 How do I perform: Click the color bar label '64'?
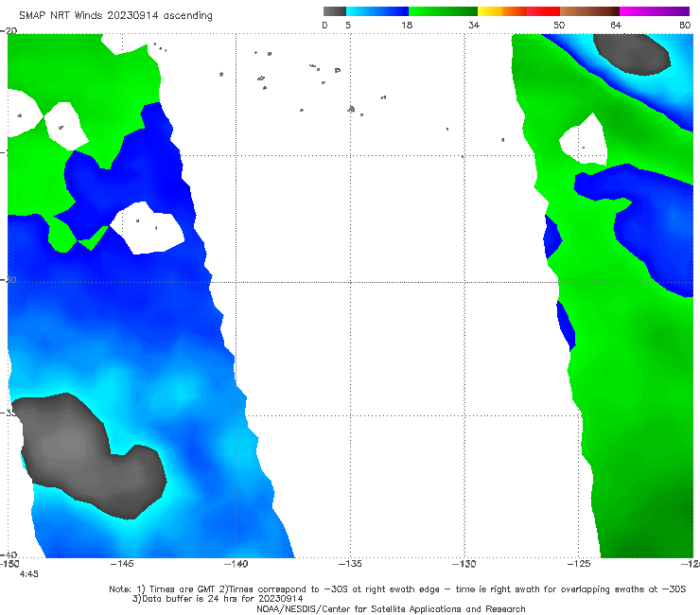pyautogui.click(x=616, y=25)
